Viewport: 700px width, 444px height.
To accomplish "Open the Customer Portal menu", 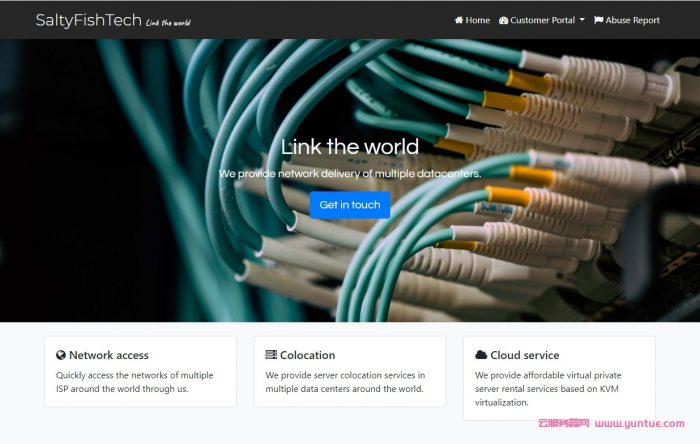I will (x=542, y=20).
